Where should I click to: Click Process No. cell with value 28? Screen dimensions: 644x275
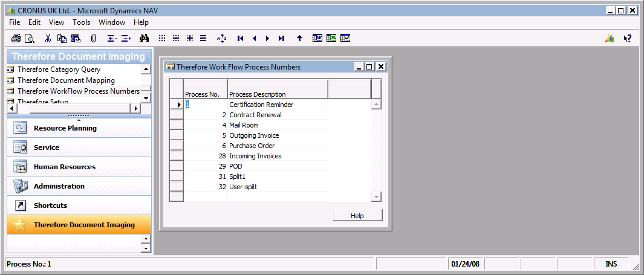[x=206, y=156]
